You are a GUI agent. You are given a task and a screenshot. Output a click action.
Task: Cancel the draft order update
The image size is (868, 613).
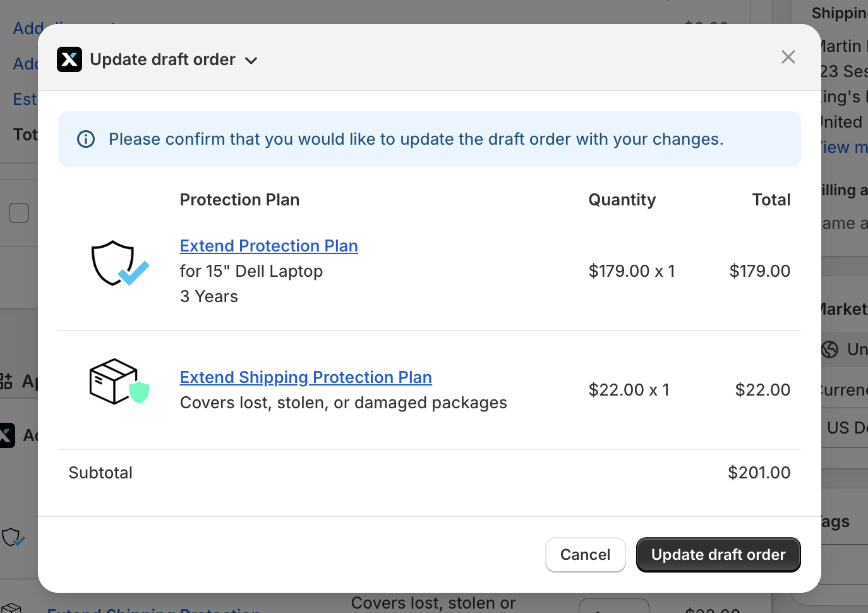(x=586, y=555)
